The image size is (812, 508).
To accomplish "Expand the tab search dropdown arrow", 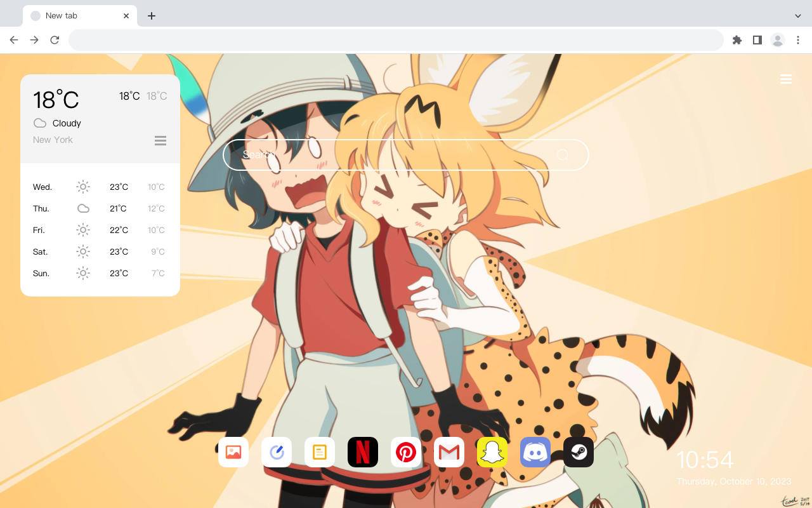I will [x=798, y=16].
